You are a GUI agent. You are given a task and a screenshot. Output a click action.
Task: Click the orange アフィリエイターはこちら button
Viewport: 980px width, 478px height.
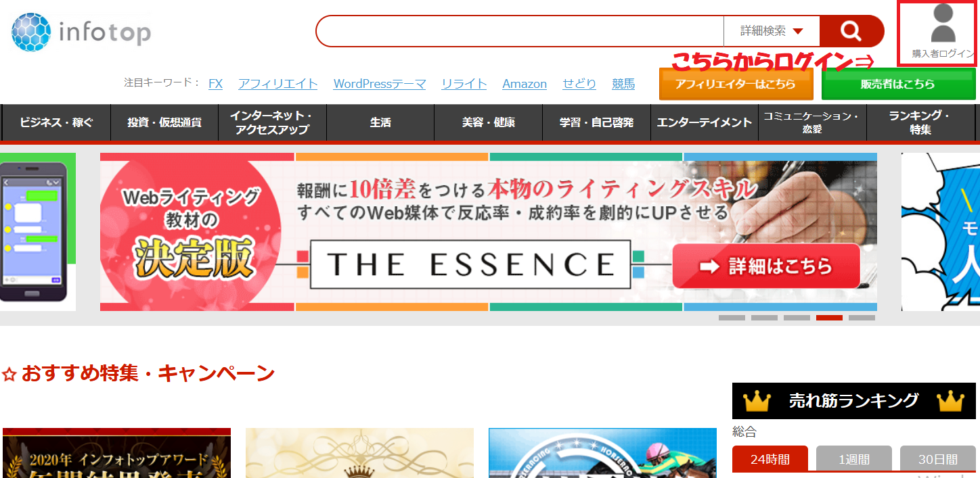pos(736,84)
